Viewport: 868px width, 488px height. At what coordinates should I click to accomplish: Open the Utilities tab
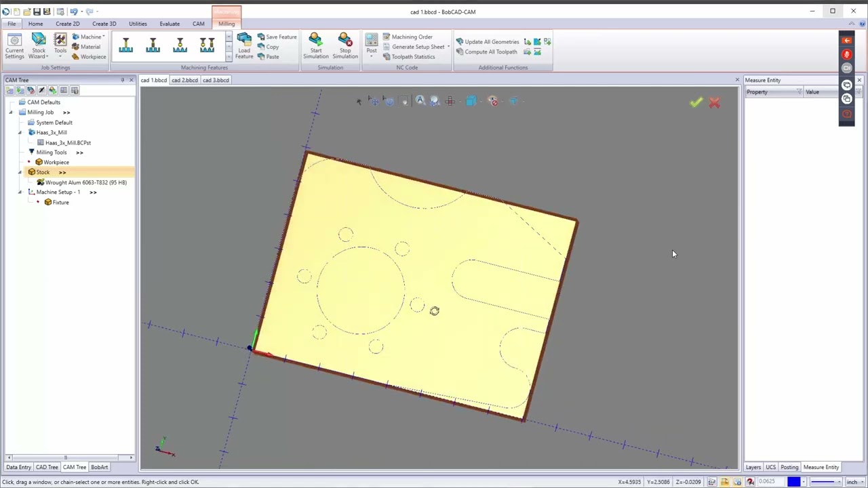tap(138, 24)
